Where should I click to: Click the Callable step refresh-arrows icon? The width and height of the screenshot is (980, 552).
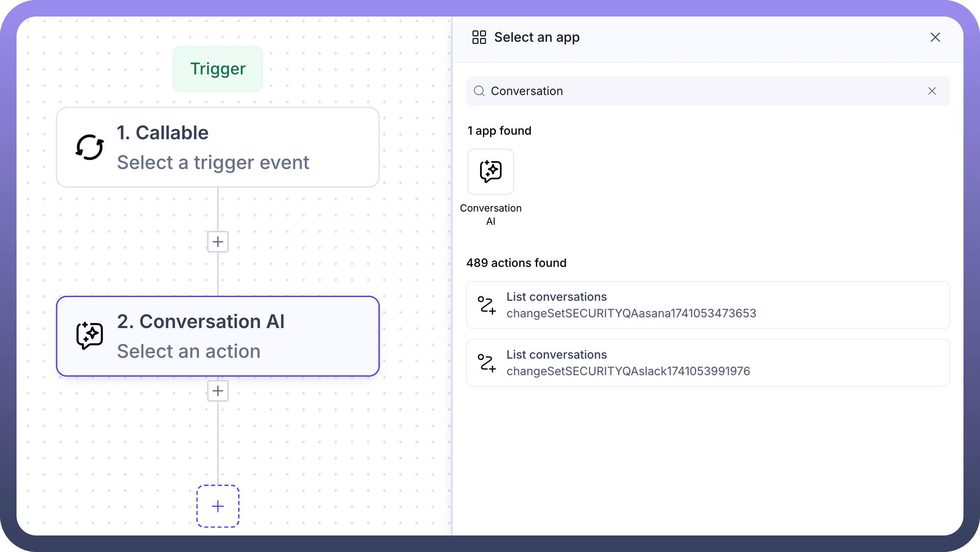point(90,147)
